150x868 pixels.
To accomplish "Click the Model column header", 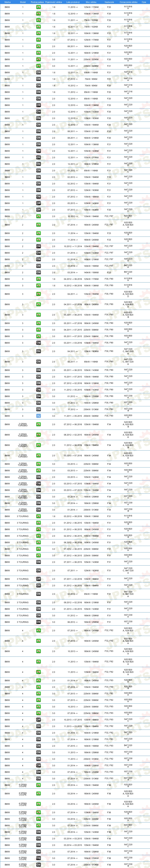I will [x=23, y=2].
